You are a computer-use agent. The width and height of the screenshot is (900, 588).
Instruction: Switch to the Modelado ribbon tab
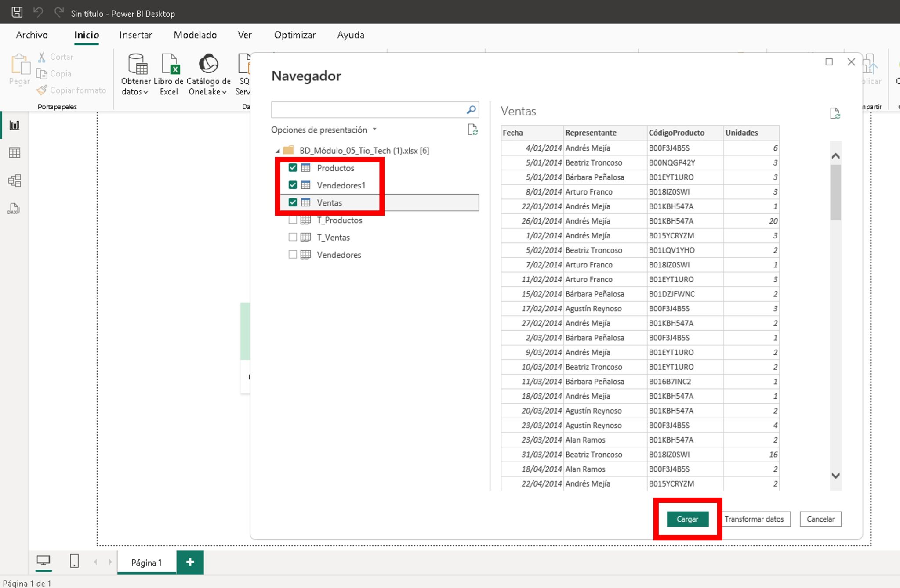(195, 35)
